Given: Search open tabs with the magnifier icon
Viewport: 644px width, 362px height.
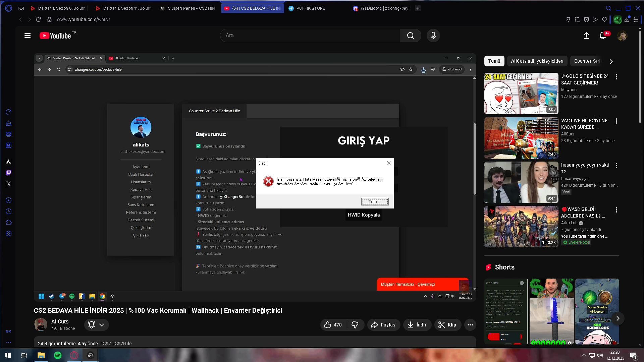Looking at the screenshot, I should [x=608, y=8].
